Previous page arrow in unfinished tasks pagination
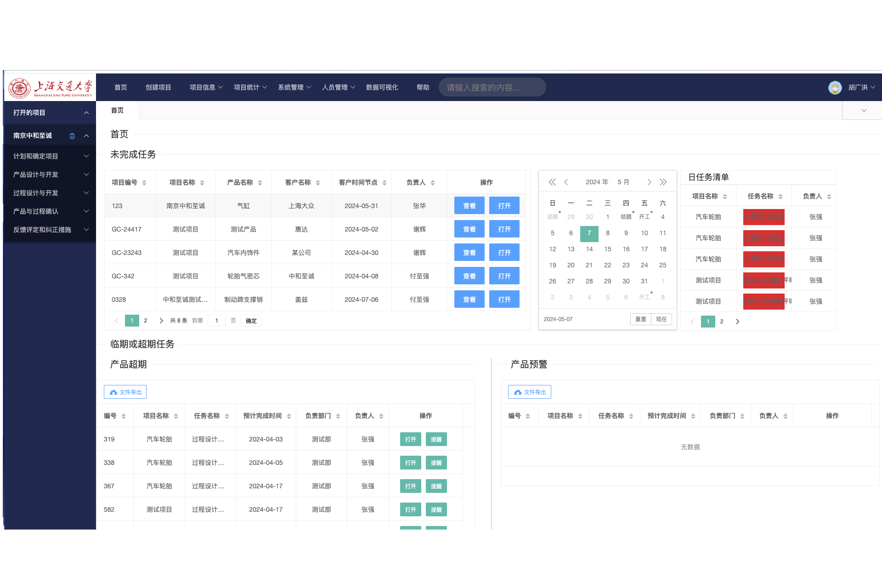This screenshot has height=588, width=882. [x=116, y=321]
